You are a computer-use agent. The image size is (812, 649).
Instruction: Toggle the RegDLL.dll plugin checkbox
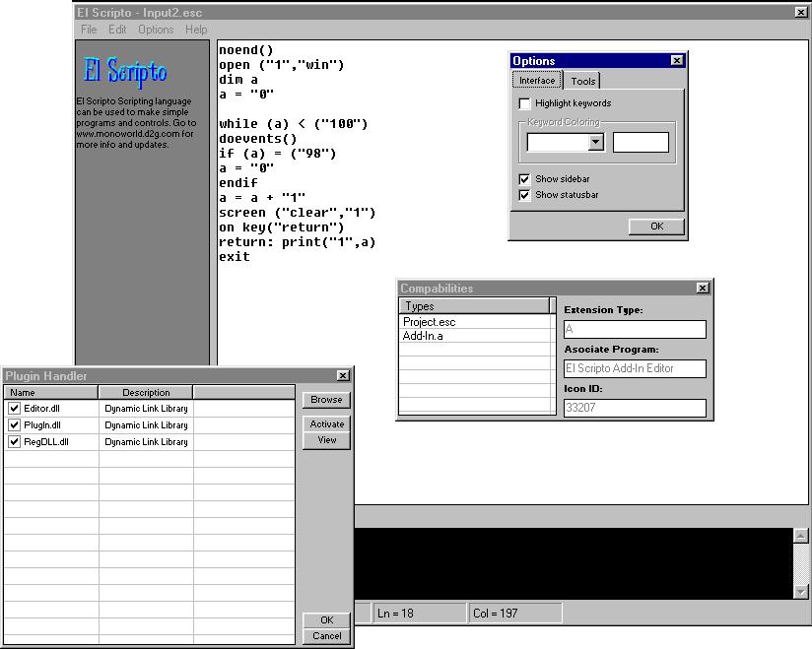15,442
